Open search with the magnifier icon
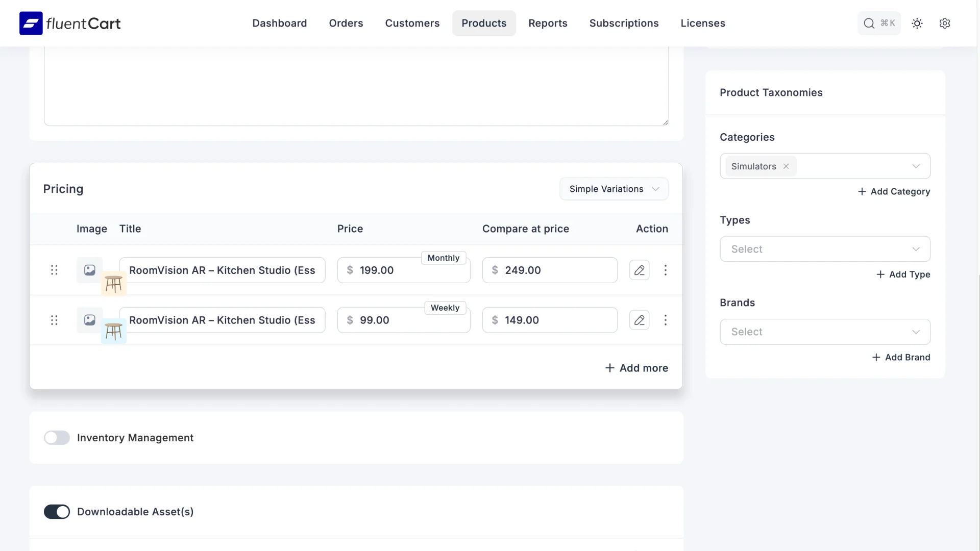 tap(869, 23)
